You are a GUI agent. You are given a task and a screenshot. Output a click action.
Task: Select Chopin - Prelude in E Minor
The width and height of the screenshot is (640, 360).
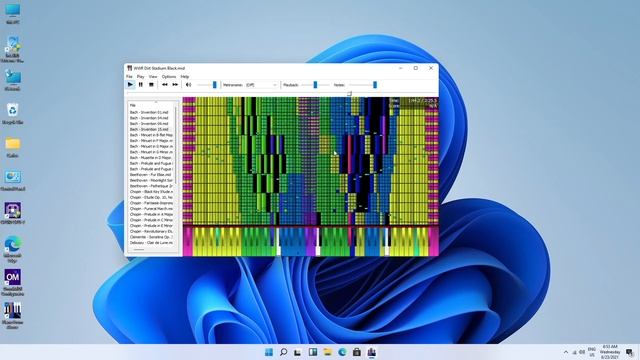click(151, 225)
